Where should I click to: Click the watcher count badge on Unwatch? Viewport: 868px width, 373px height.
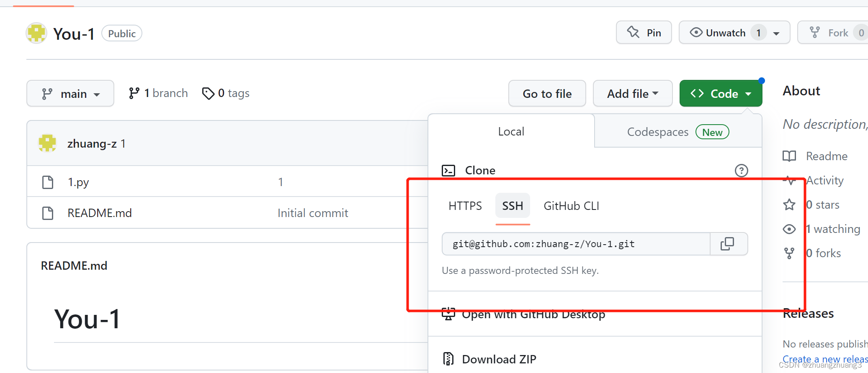759,33
